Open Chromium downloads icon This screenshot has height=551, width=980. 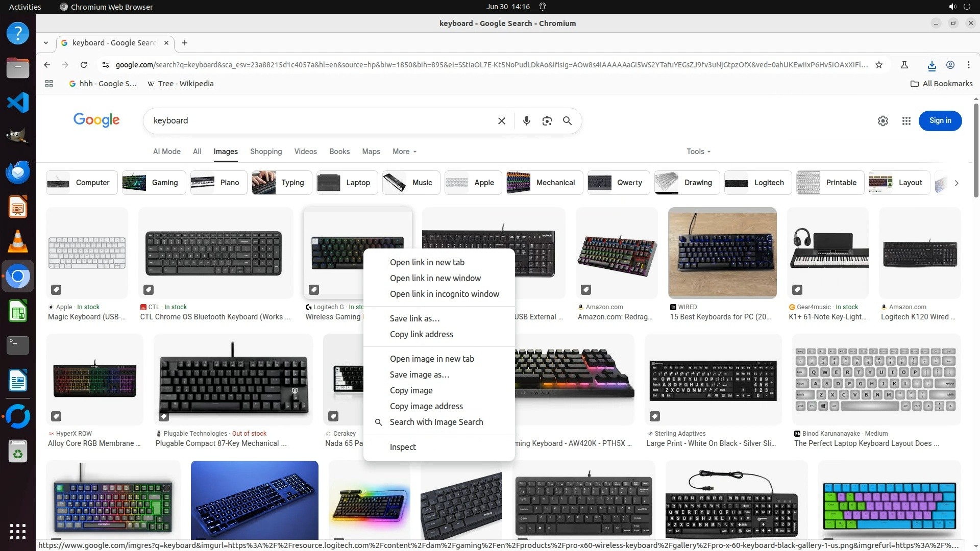[x=932, y=65]
